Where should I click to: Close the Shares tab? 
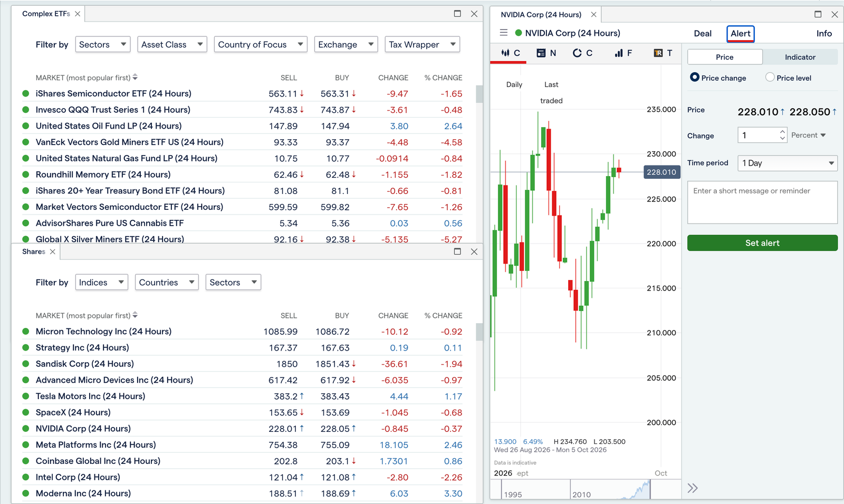(52, 251)
